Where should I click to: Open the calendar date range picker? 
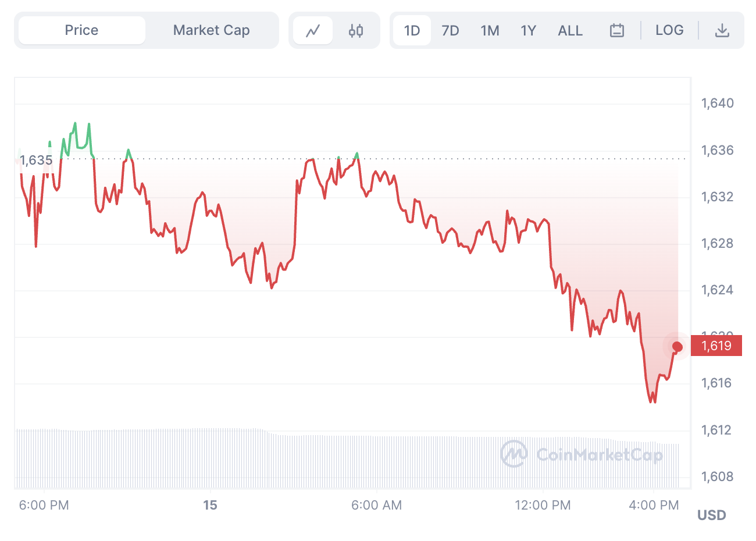tap(617, 30)
